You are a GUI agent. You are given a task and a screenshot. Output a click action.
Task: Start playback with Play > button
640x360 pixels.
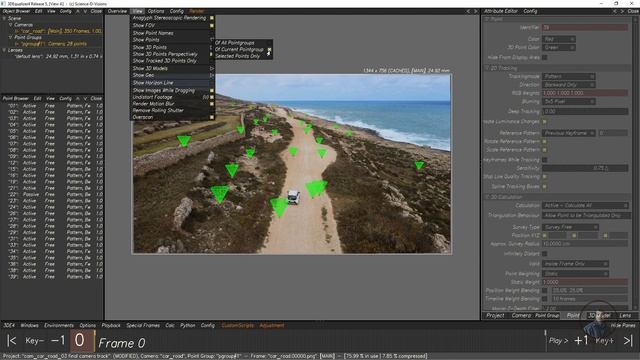click(559, 340)
